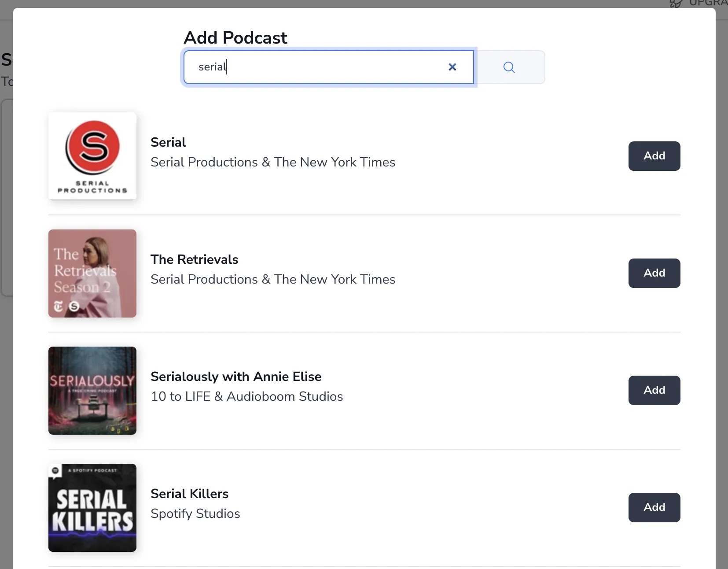This screenshot has width=728, height=569.
Task: Focus the podcast search input field
Action: 328,67
